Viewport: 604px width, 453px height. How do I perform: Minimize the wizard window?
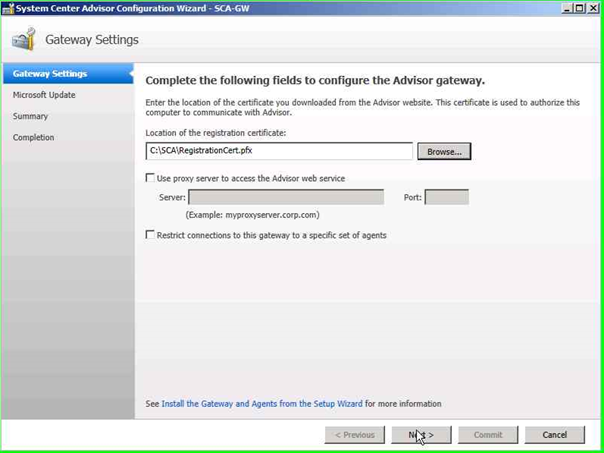tap(567, 8)
